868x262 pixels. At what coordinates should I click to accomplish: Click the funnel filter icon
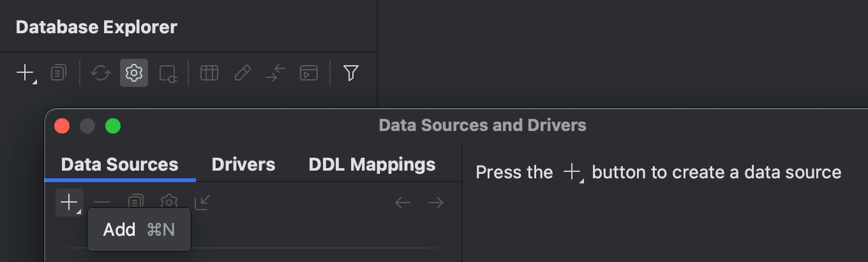pos(350,73)
